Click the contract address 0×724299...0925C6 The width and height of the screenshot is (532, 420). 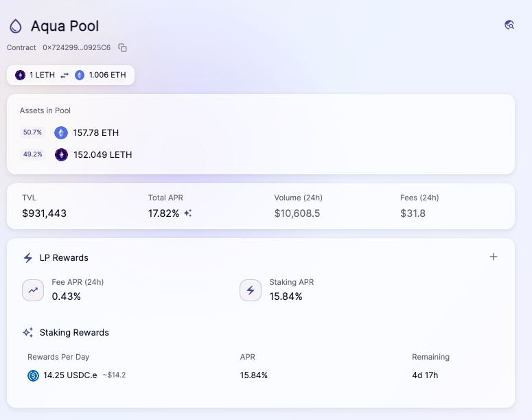pos(77,47)
